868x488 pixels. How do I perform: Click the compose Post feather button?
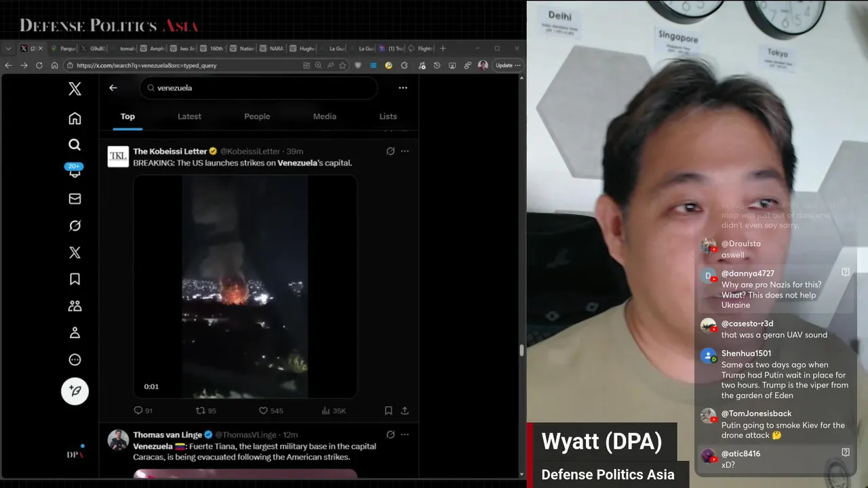pos(75,391)
